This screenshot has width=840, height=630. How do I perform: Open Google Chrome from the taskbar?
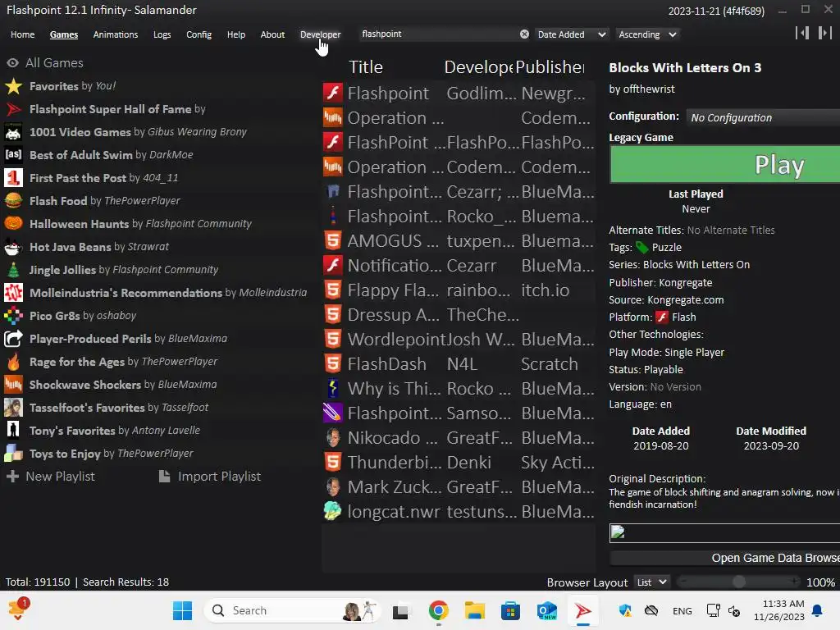coord(438,610)
